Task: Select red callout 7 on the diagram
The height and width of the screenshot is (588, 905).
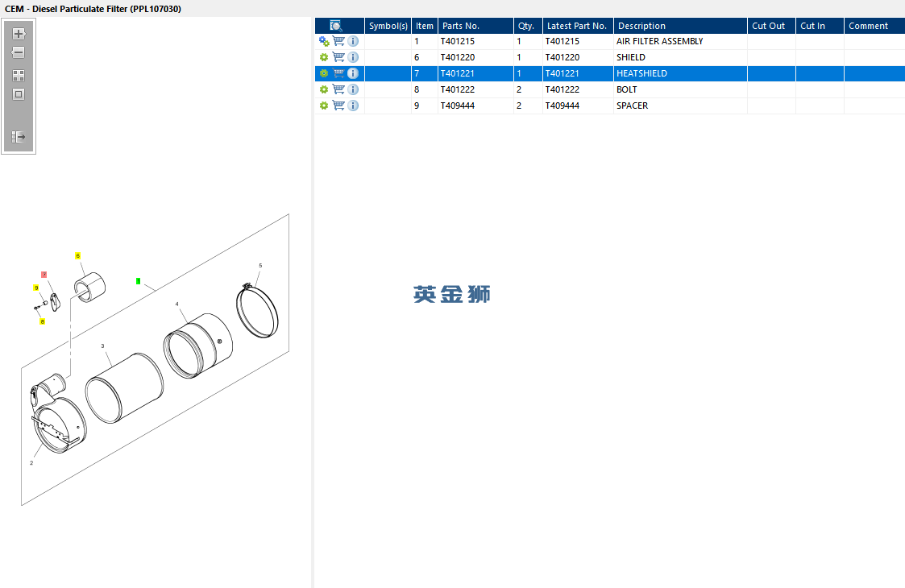Action: point(44,275)
